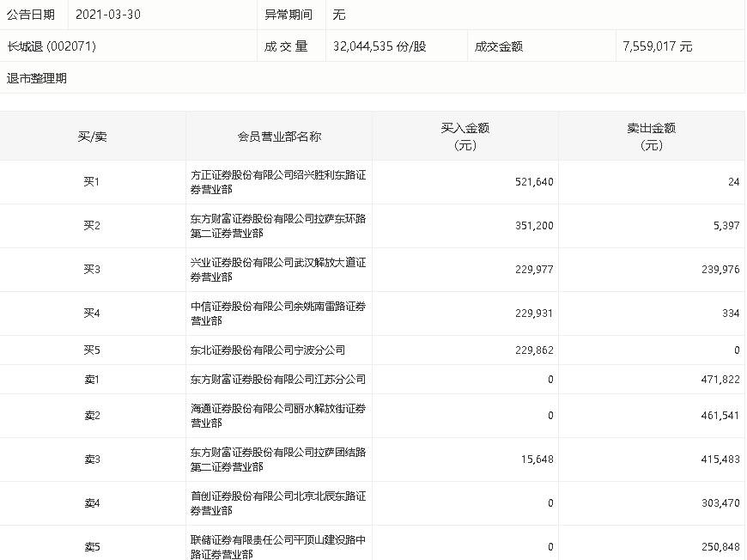Click the 卖出金额(元) column header
Screen dimensions: 747x560
coord(652,137)
